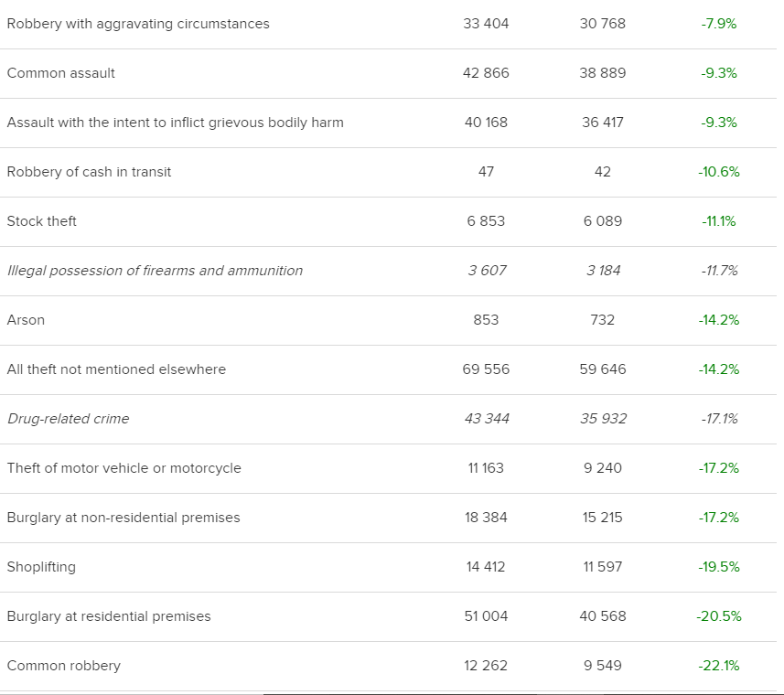
Task: Select the "Shoplifting" row label
Action: [x=41, y=567]
